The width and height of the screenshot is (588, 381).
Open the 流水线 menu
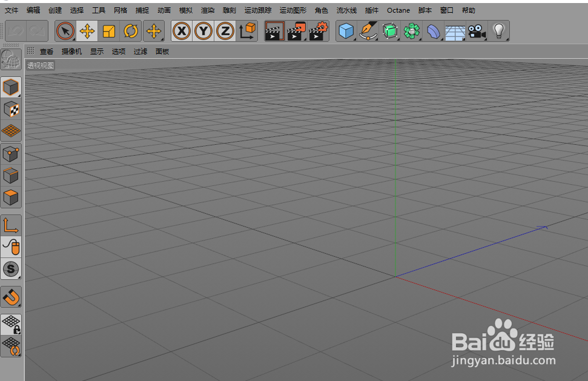(x=346, y=10)
